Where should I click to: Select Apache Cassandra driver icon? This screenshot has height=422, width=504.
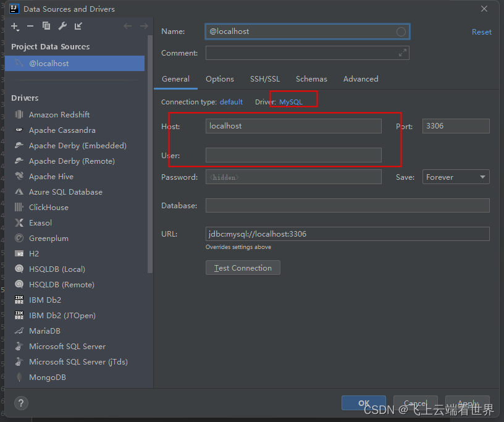click(x=19, y=130)
